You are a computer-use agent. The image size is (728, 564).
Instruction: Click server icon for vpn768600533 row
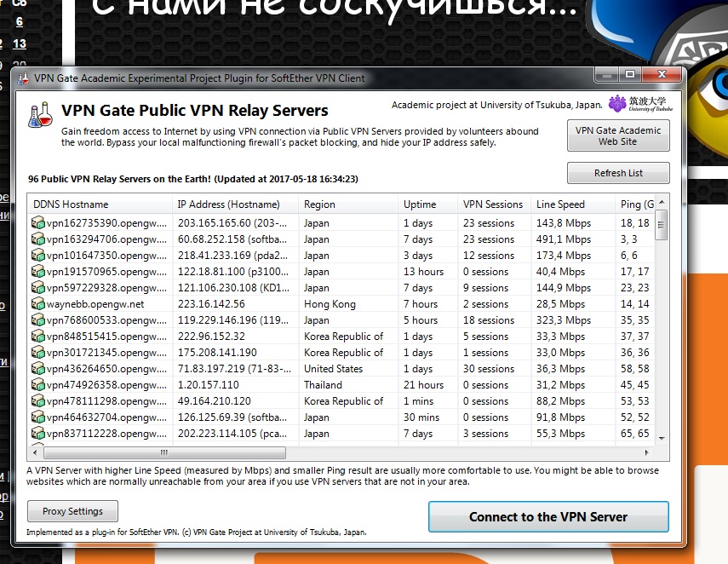(37, 320)
